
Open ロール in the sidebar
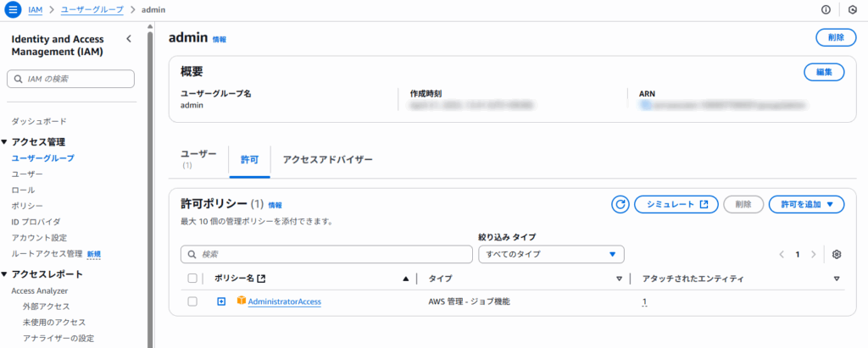tap(23, 191)
